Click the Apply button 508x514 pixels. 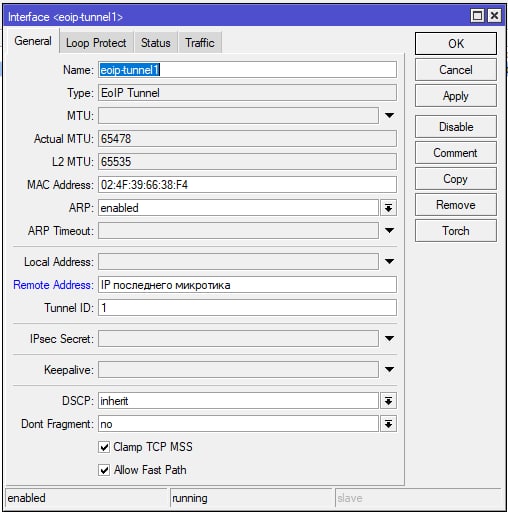[456, 96]
